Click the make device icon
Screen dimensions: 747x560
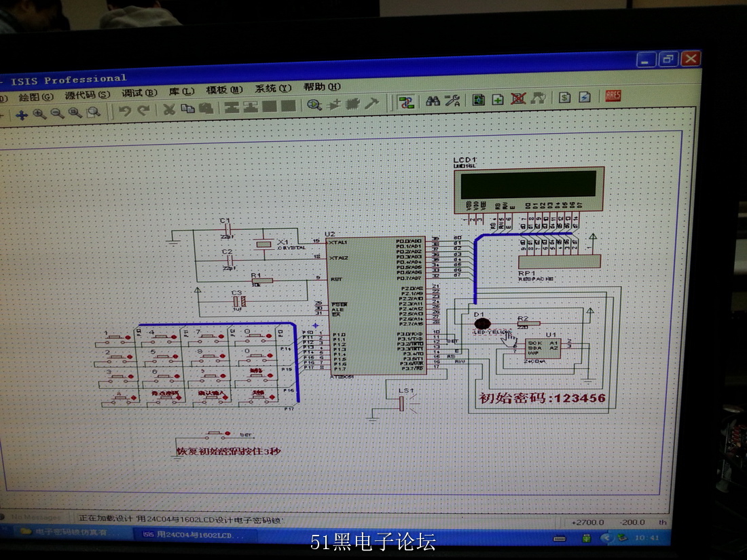[333, 105]
